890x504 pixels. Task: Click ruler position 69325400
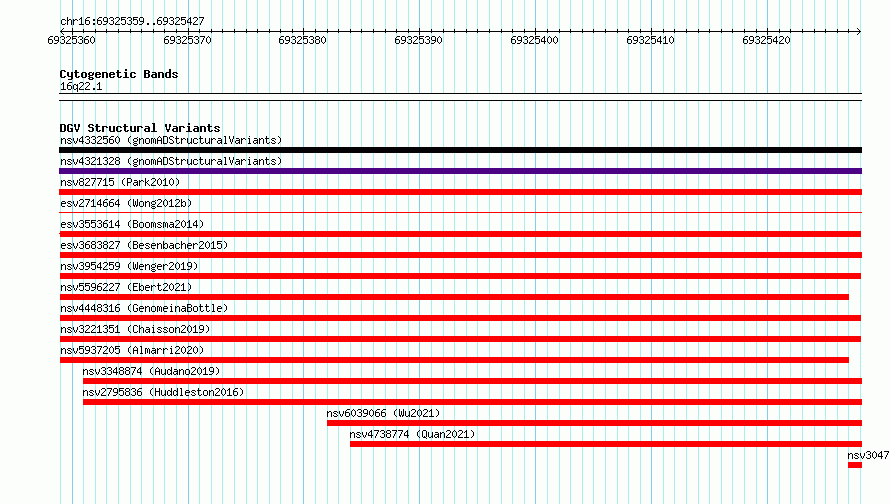(x=534, y=40)
